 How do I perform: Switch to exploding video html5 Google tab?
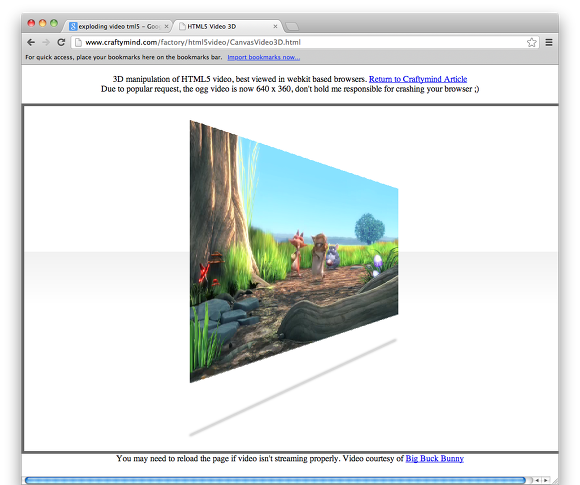pos(118,26)
